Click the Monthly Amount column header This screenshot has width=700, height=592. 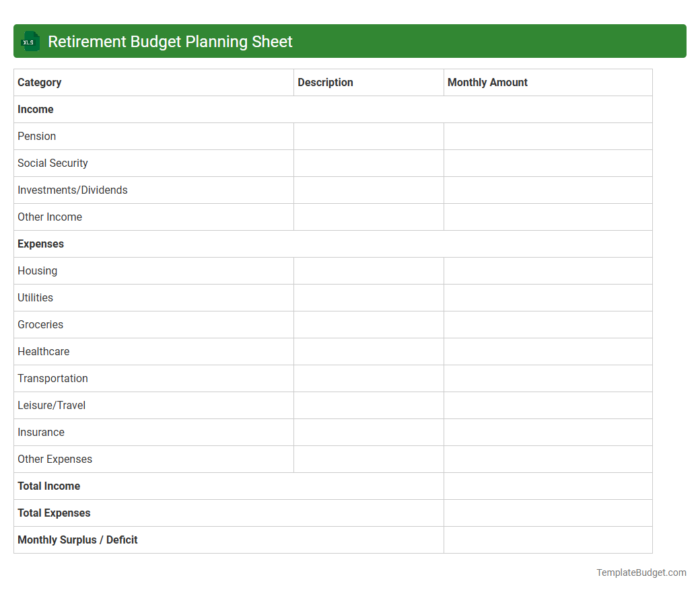click(x=487, y=82)
